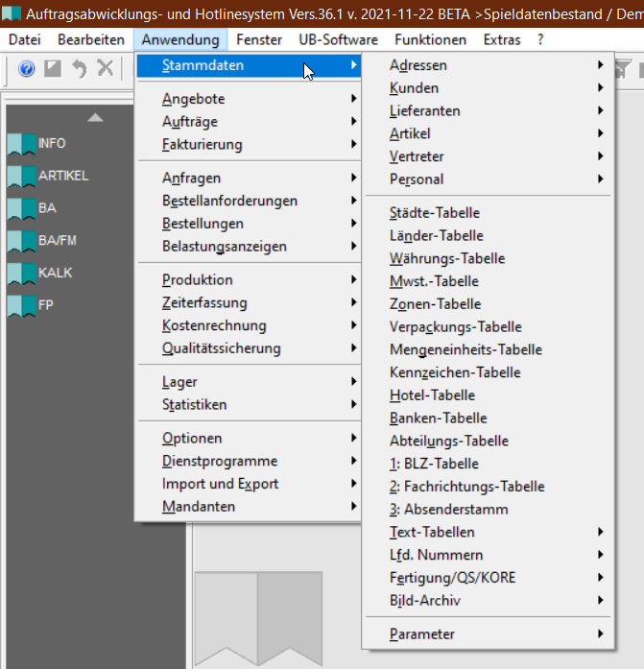The width and height of the screenshot is (644, 669).
Task: Open the Funktionen menu in the menu bar
Action: point(430,39)
